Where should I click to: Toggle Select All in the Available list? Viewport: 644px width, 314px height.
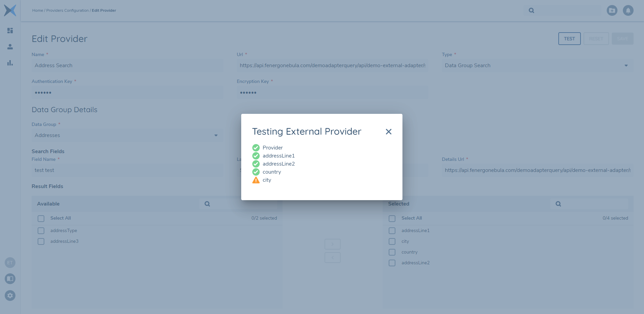41,218
